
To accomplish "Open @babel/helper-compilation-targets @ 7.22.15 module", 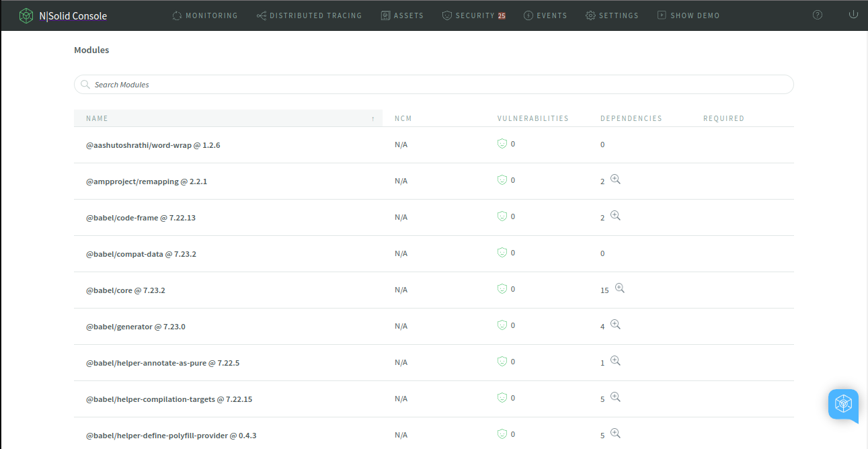I will tap(169, 399).
